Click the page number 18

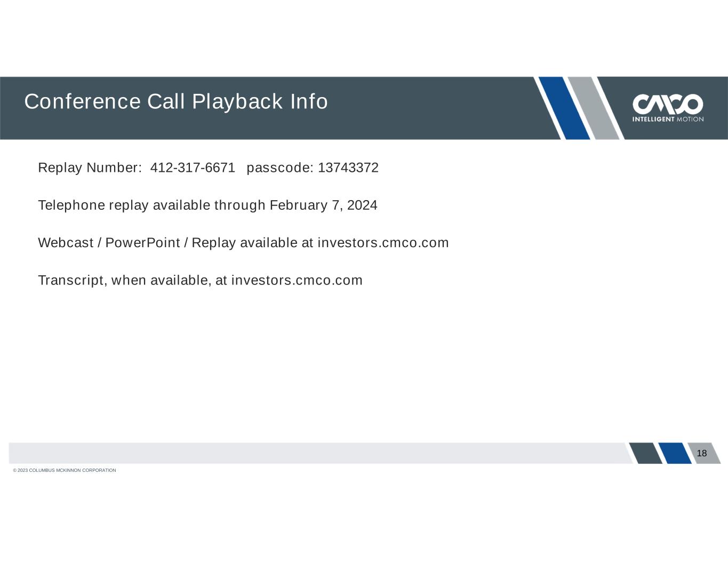(701, 453)
